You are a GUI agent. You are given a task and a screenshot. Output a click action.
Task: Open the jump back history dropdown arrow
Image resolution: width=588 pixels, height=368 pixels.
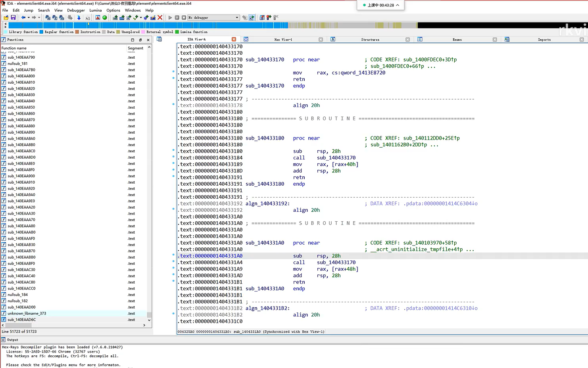pyautogui.click(x=29, y=17)
